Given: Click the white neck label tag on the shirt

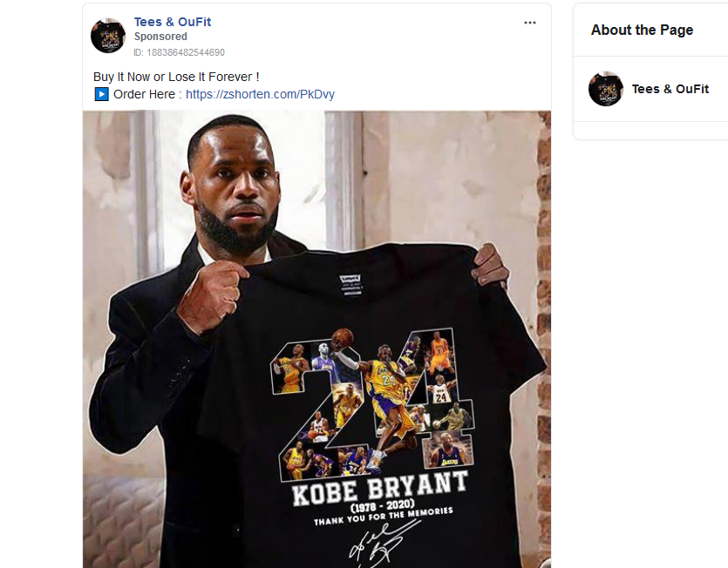Looking at the screenshot, I should tap(353, 285).
